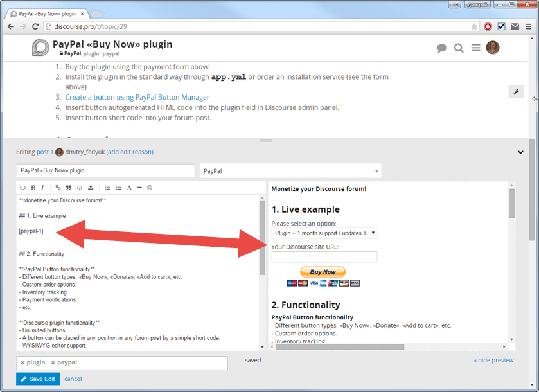Click the editor scrollbar down arrow
The image size is (539, 392).
262,347
